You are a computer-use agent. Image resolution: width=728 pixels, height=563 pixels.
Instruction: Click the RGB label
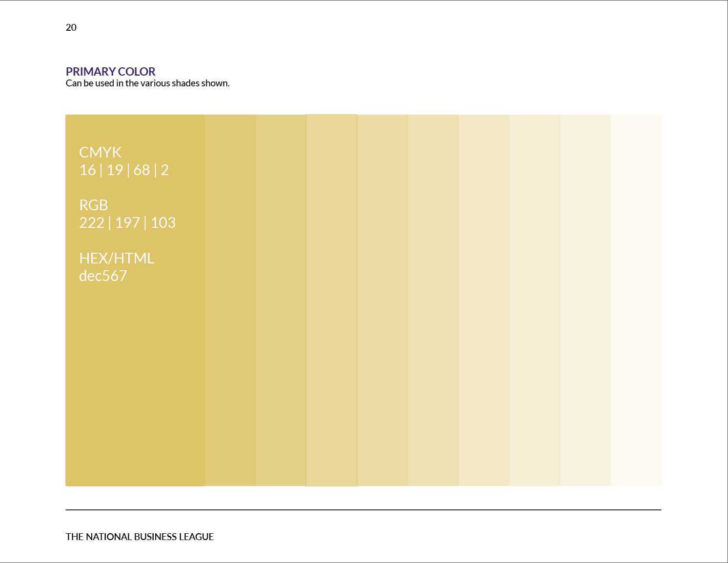tap(94, 205)
